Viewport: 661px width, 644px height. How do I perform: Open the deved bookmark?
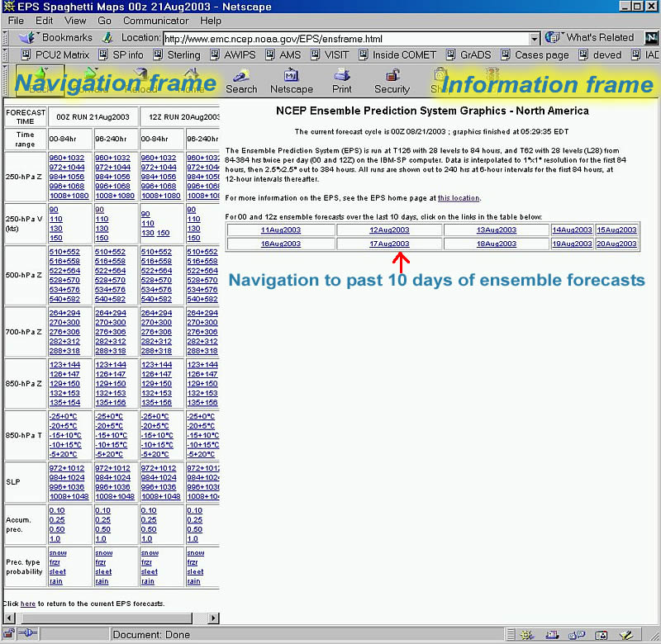(601, 55)
